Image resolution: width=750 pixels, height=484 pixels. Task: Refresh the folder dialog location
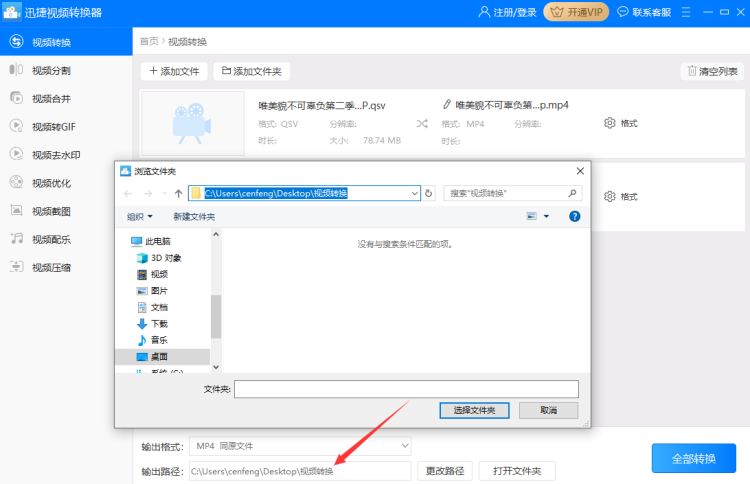(429, 193)
